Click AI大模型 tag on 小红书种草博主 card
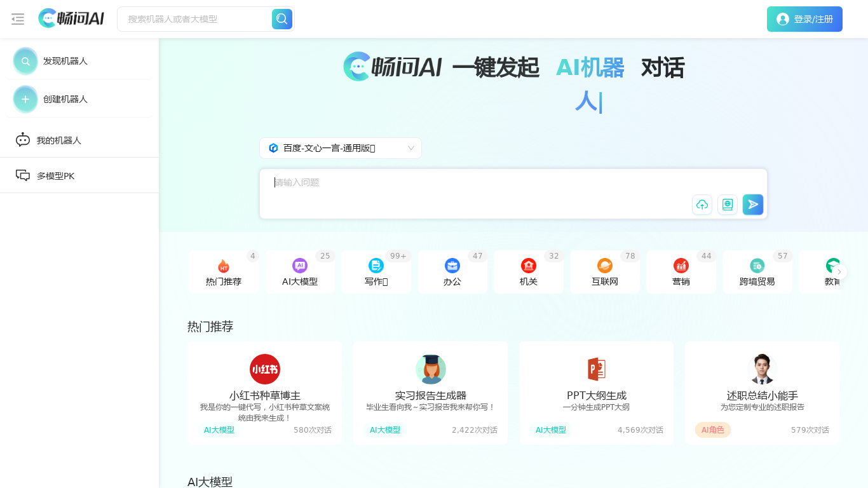868x488 pixels. [219, 430]
